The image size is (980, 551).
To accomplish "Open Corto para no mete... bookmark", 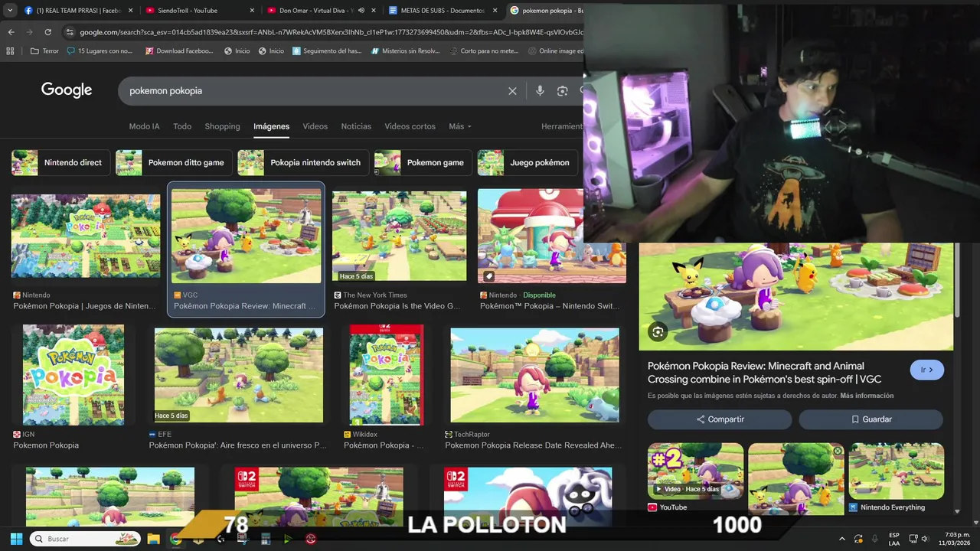I will pyautogui.click(x=484, y=51).
